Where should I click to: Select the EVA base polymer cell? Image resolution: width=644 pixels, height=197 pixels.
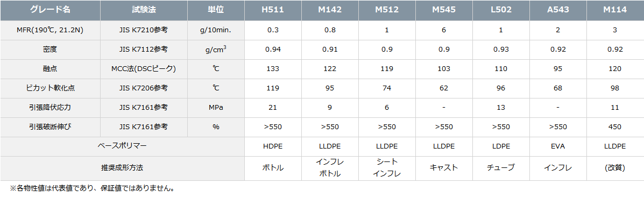click(x=557, y=146)
